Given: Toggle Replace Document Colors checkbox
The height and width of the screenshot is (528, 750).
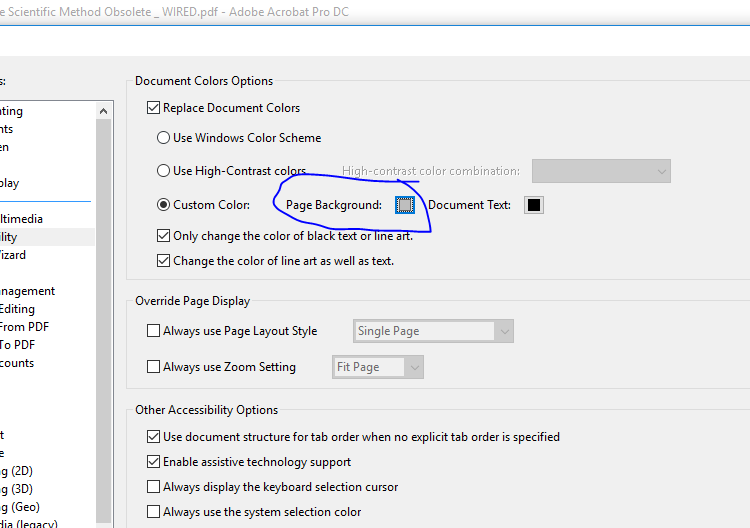Looking at the screenshot, I should pyautogui.click(x=154, y=108).
